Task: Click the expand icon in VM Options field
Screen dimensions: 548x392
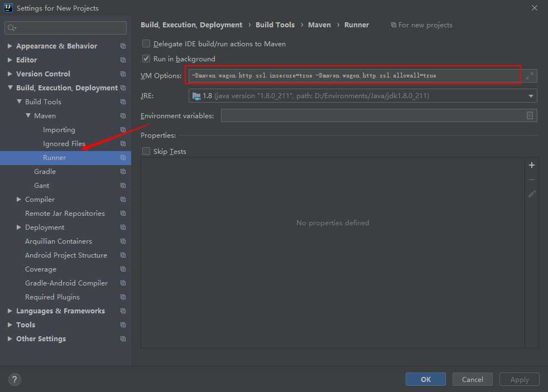Action: coord(530,76)
